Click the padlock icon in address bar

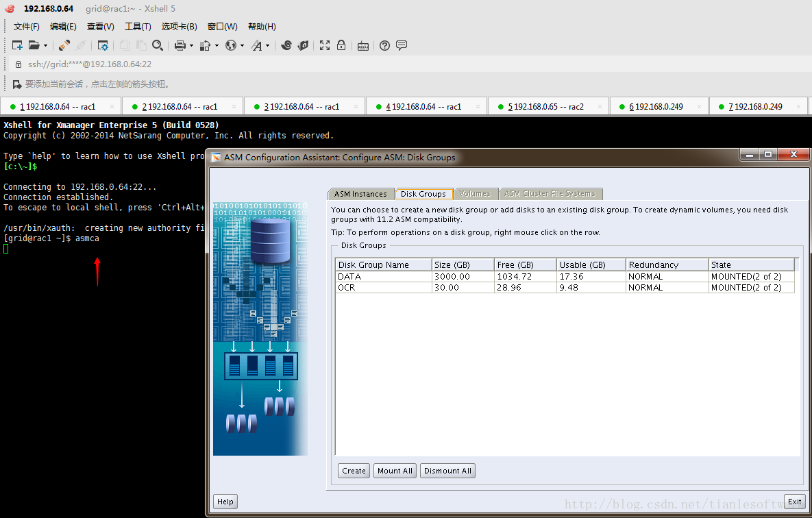click(19, 64)
